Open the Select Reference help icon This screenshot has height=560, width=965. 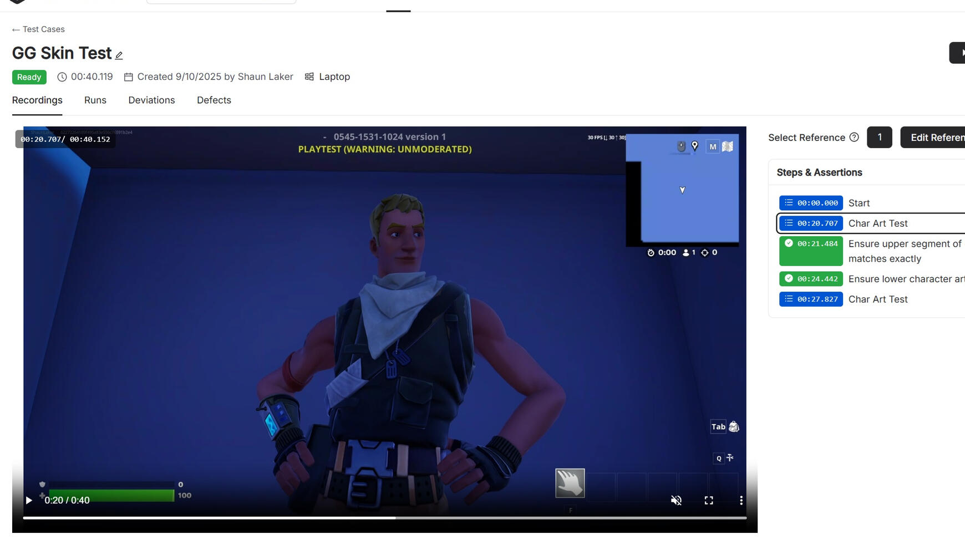(854, 137)
